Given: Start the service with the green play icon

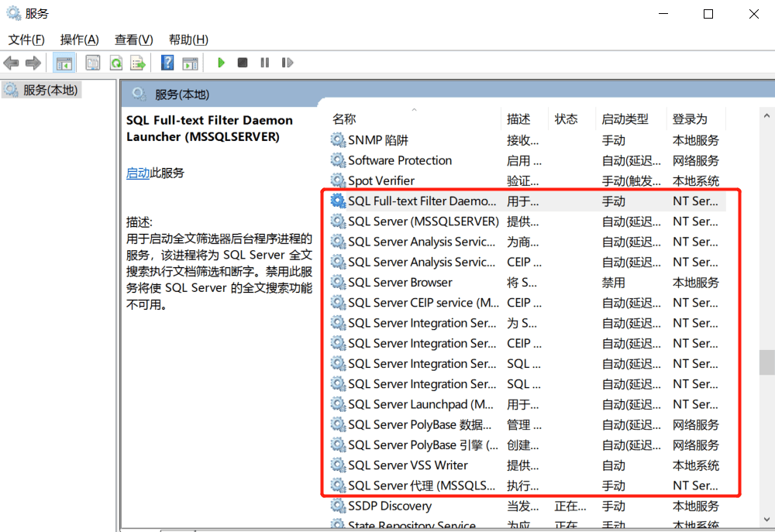Looking at the screenshot, I should [221, 63].
